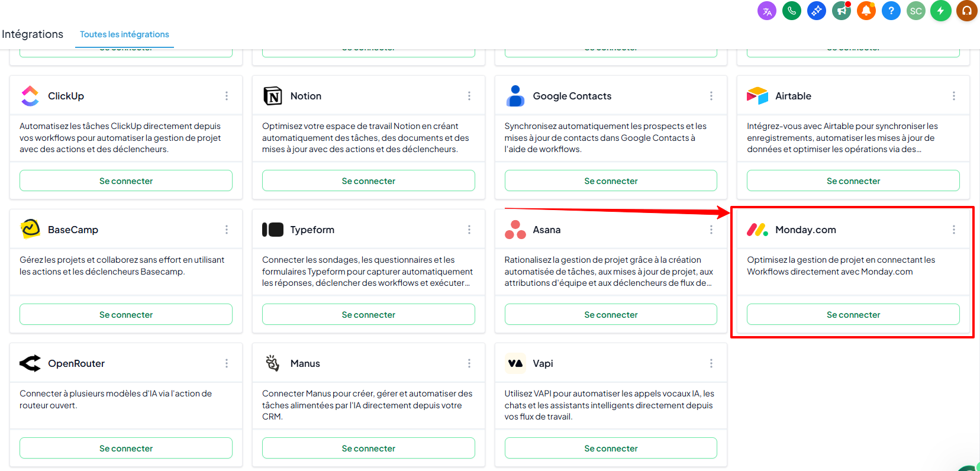Click the Asana logo
Image resolution: width=980 pixels, height=471 pixels.
515,230
